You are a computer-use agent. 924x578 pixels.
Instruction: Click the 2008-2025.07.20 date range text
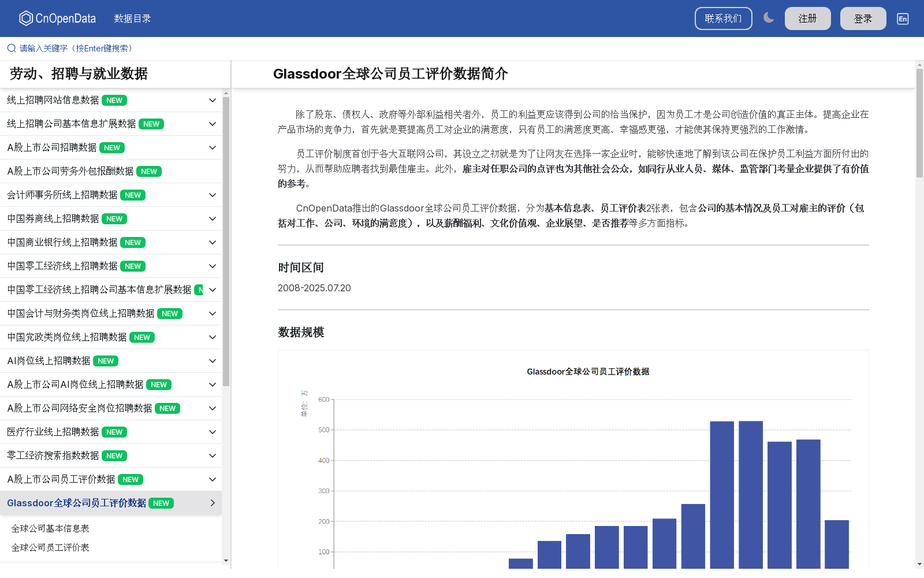(314, 288)
